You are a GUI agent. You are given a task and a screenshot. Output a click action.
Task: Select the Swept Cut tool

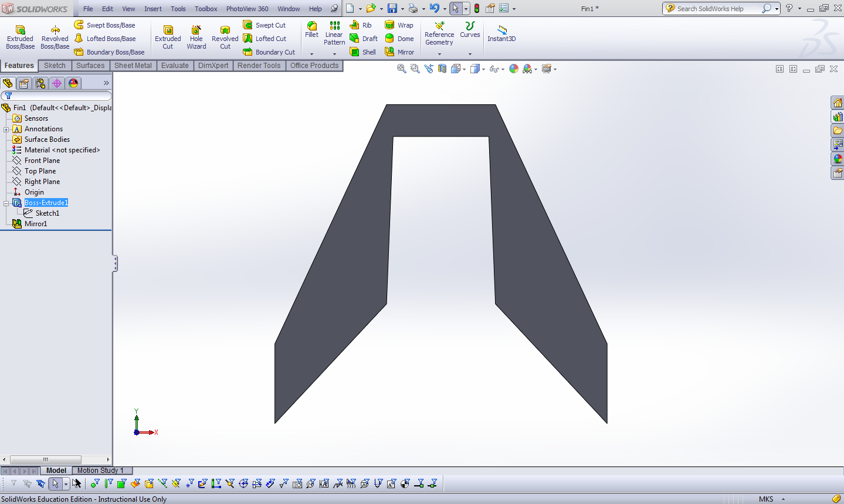(x=265, y=25)
